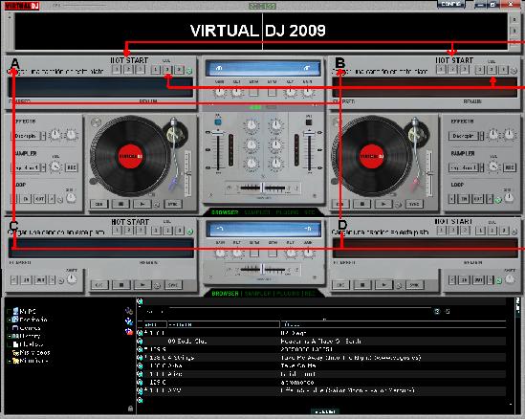Trigger Deck B hot start button 3
Image resolution: width=525 pixels, height=420 pixels.
[x=465, y=69]
